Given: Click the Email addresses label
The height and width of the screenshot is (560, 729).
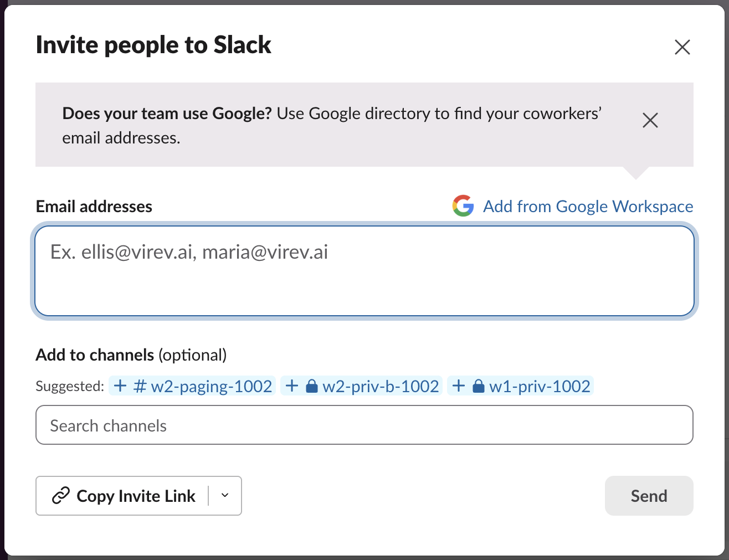Looking at the screenshot, I should pyautogui.click(x=94, y=207).
